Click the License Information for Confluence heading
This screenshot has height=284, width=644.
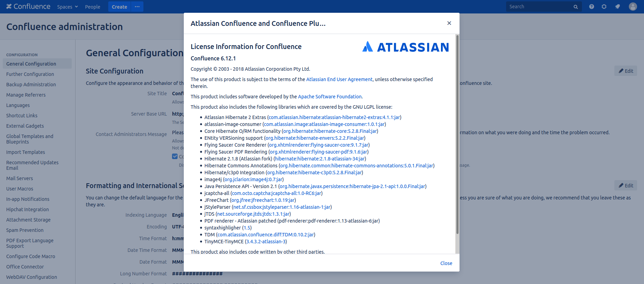point(246,47)
